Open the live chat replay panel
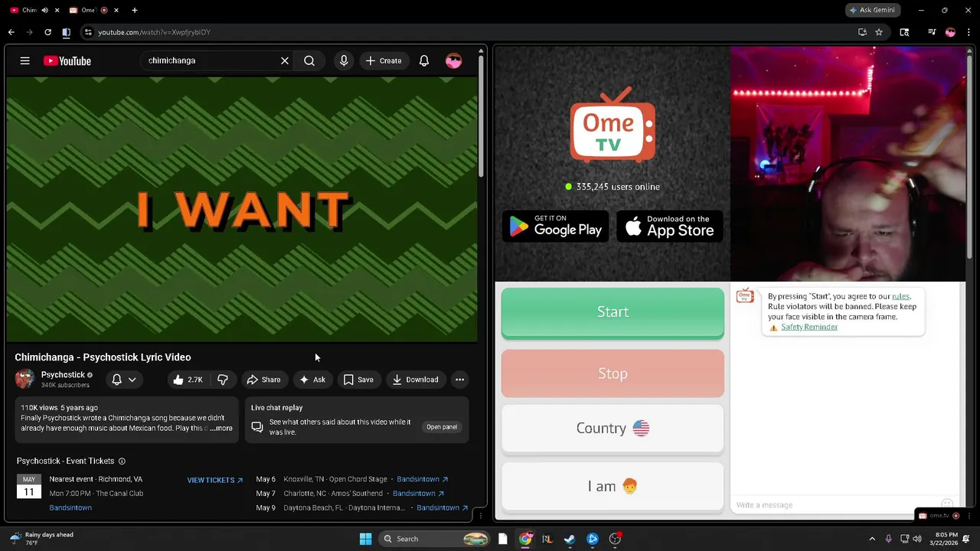 coord(442,427)
